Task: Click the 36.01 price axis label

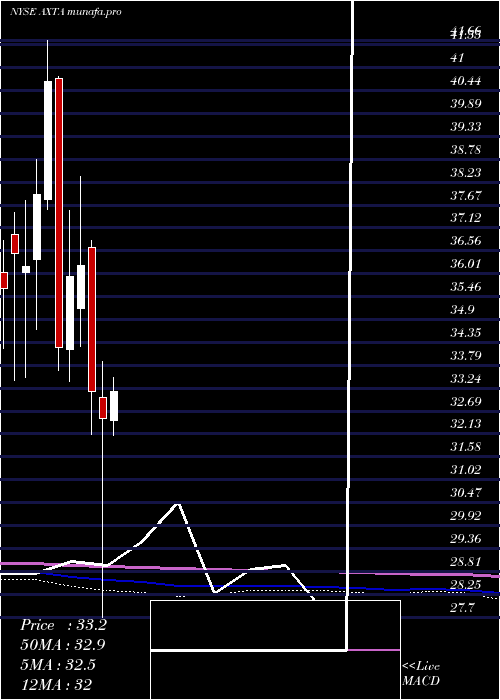Action: [x=466, y=263]
